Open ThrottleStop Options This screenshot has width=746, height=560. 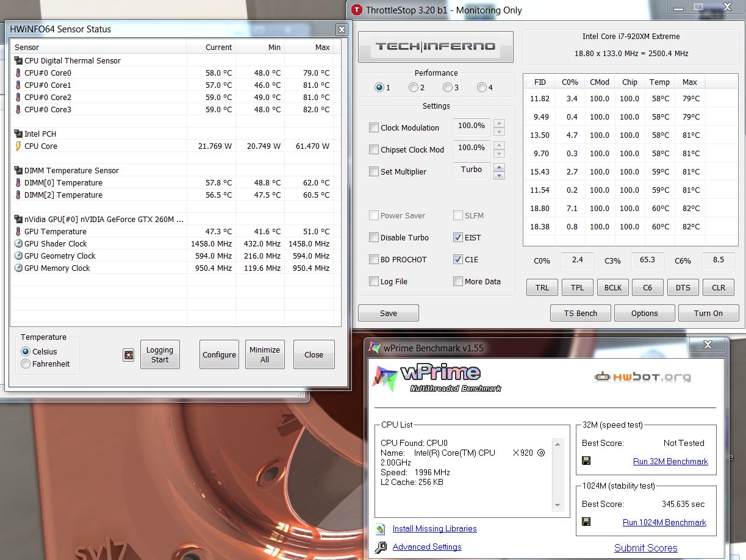click(x=645, y=313)
